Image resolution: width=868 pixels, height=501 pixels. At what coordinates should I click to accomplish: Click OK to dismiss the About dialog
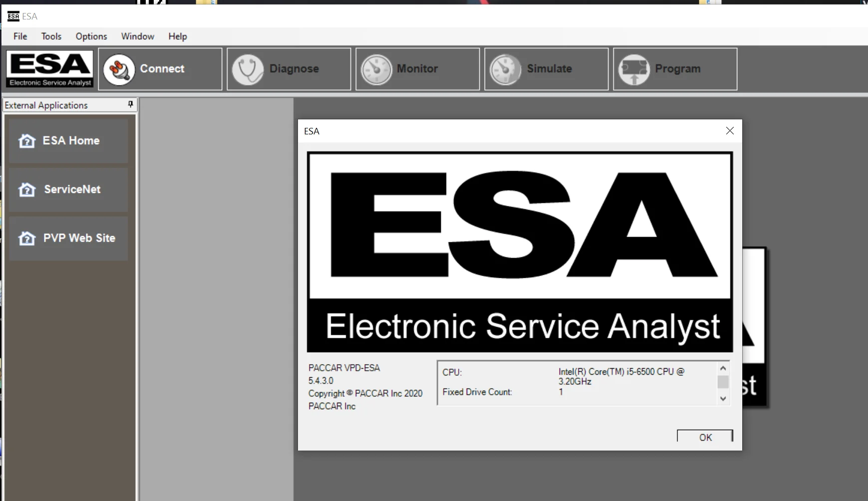point(704,436)
